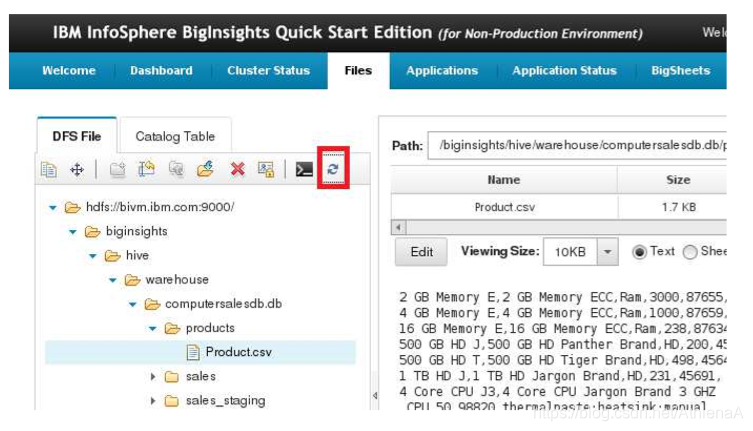The height and width of the screenshot is (431, 753).
Task: Click the Path input field
Action: (x=577, y=145)
